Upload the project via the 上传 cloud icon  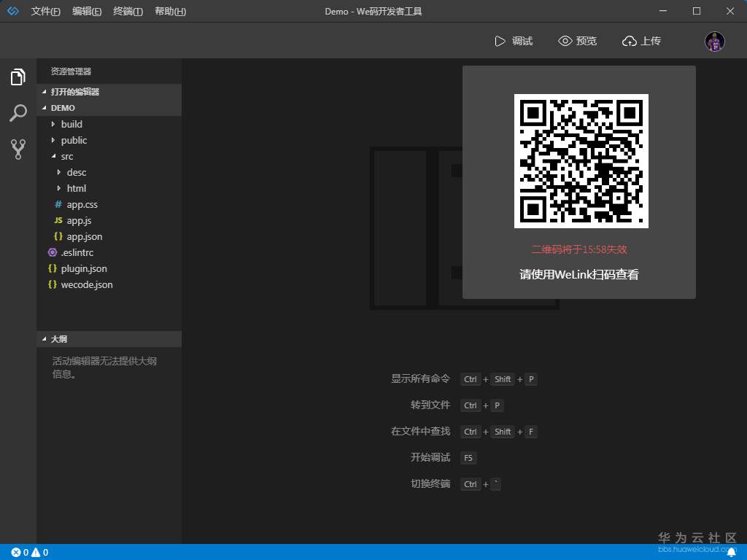(641, 41)
